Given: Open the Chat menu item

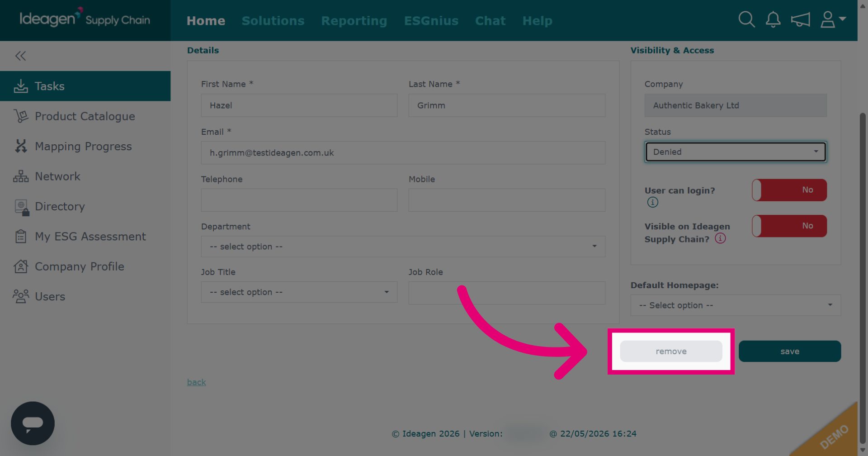Looking at the screenshot, I should click(491, 21).
